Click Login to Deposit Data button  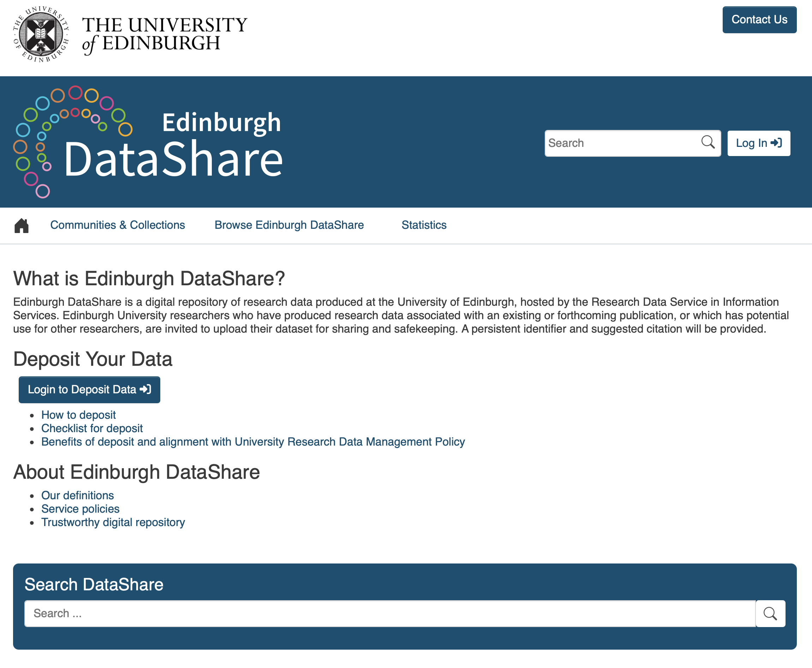click(x=89, y=389)
